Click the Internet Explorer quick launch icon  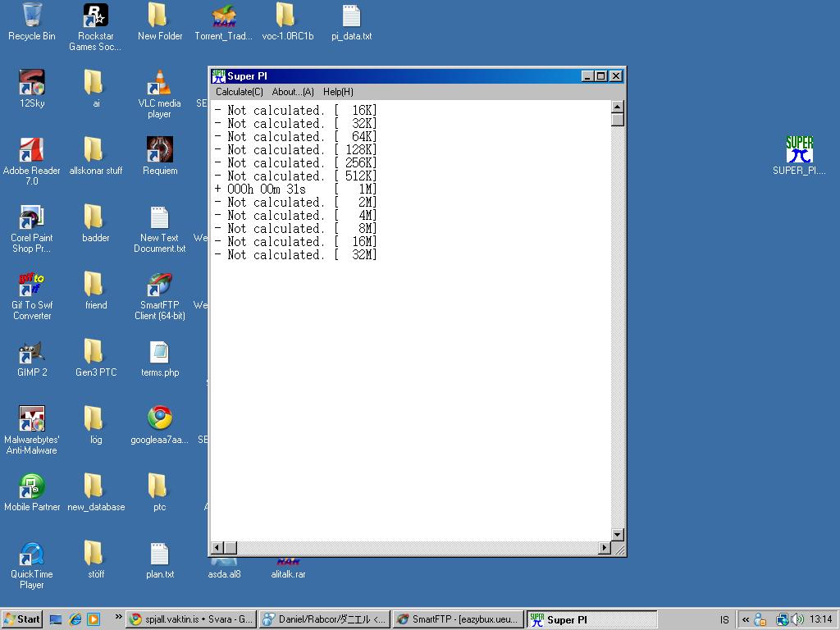pos(75,619)
